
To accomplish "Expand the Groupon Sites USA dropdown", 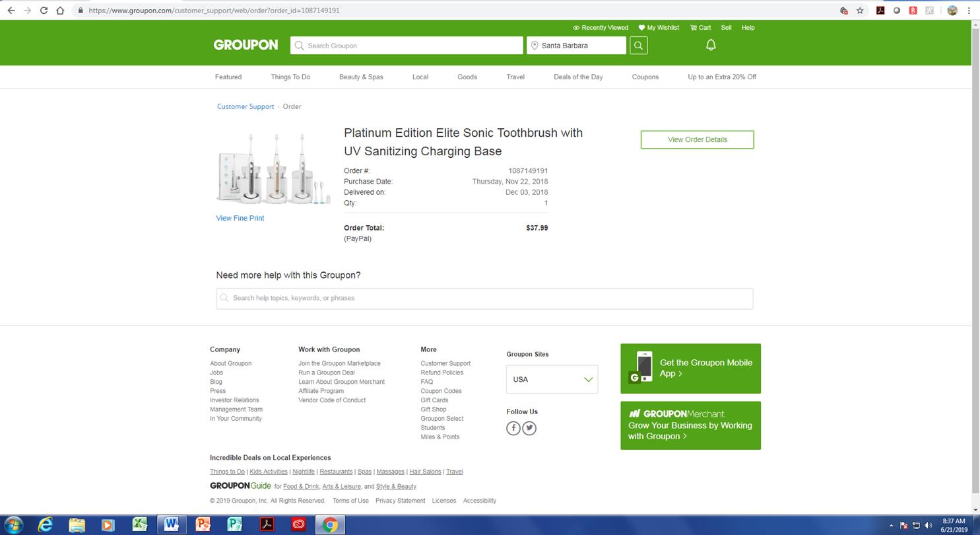I will tap(552, 380).
